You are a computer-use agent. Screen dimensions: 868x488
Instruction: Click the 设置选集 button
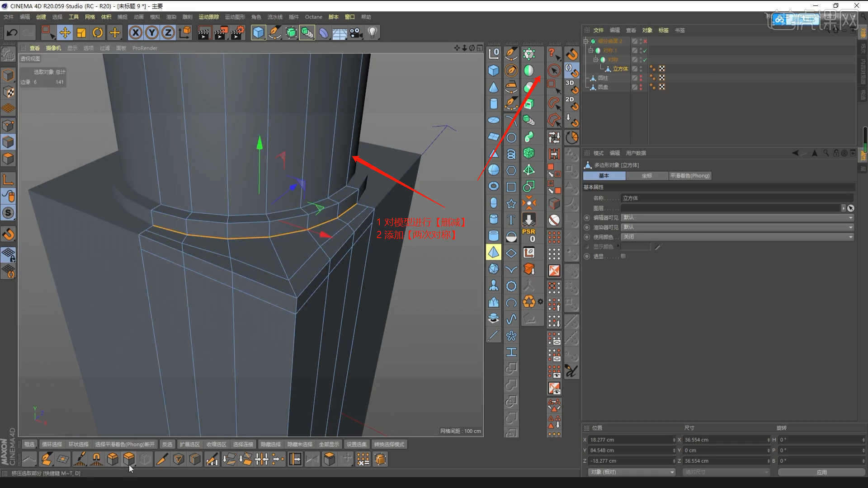pyautogui.click(x=357, y=444)
